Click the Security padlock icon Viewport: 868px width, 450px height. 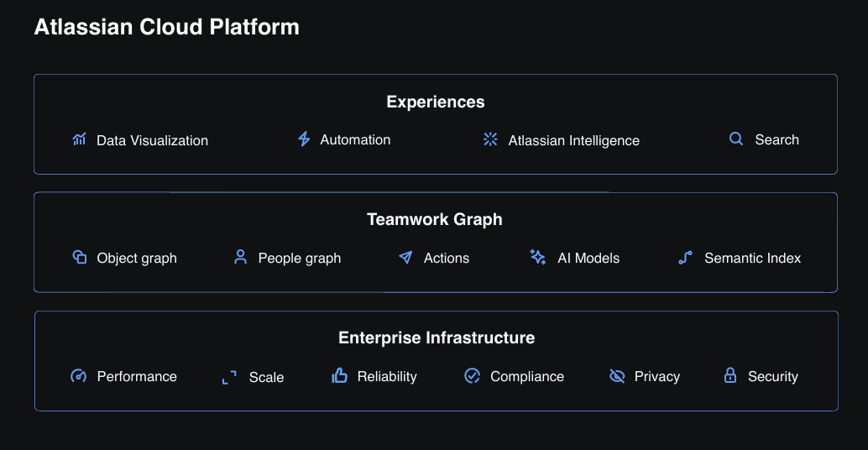point(730,375)
